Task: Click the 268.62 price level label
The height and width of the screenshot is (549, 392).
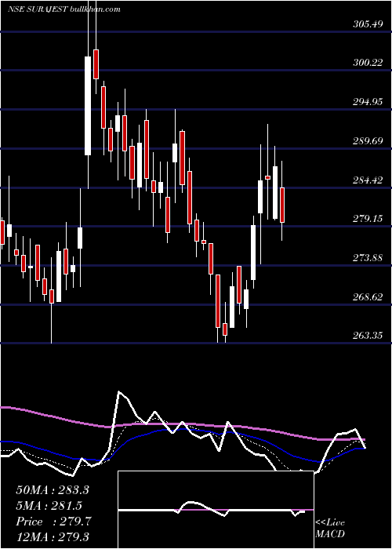Action: pos(368,297)
